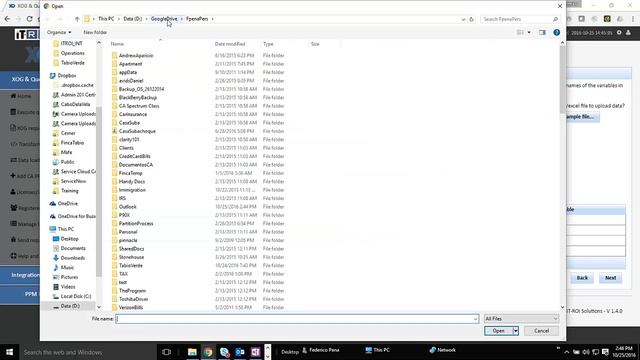Open Local Disk (C:) in navigation pane
The width and height of the screenshot is (640, 360).
76,296
